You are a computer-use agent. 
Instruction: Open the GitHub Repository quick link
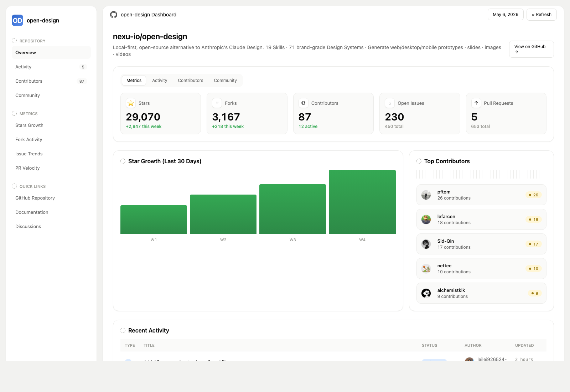tap(51, 198)
